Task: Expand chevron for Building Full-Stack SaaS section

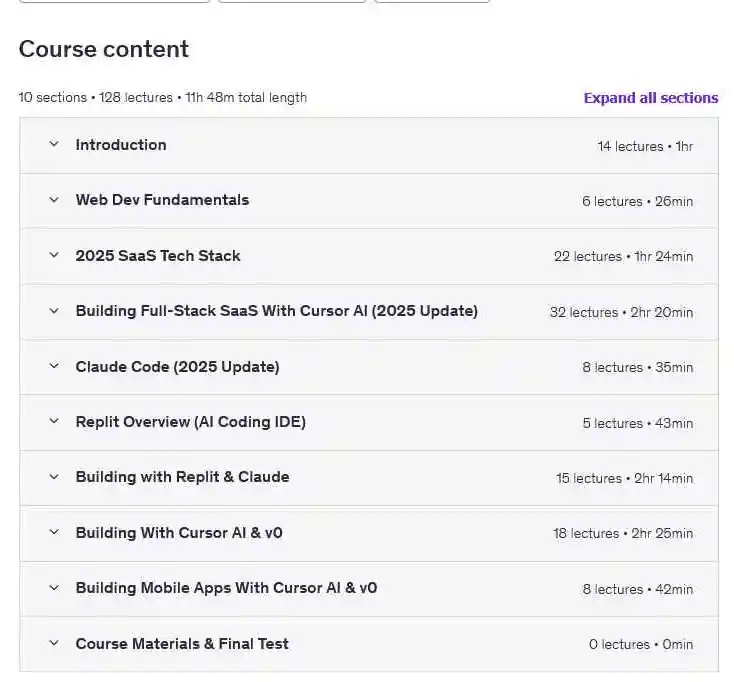Action: tap(54, 311)
